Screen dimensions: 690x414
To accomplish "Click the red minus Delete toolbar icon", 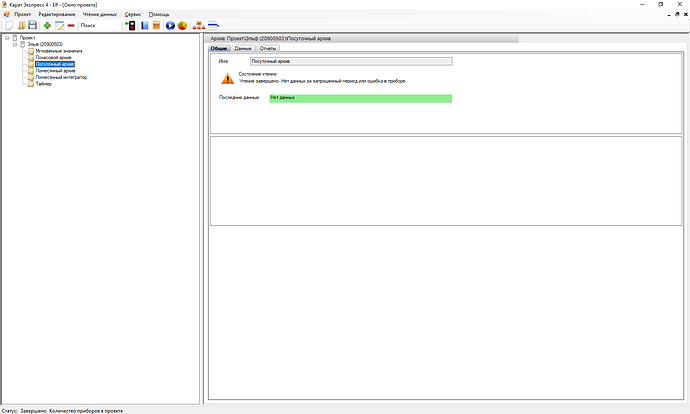I will click(71, 25).
